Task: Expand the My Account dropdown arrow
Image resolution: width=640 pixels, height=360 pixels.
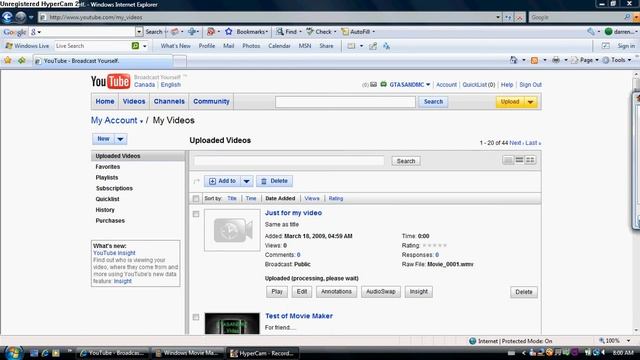Action: pos(141,122)
